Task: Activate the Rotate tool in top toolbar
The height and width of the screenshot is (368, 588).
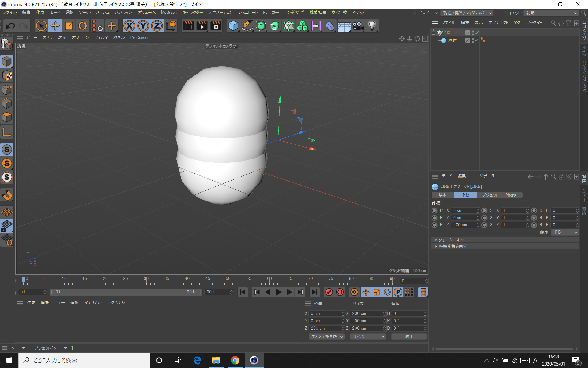Action: pos(83,26)
